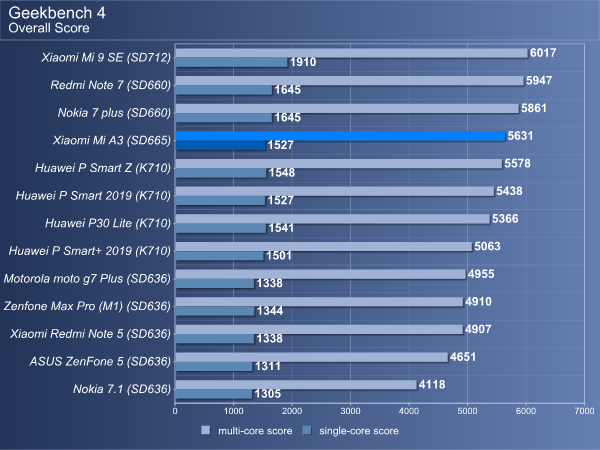Click the x-axis tick label 5000

[x=468, y=411]
